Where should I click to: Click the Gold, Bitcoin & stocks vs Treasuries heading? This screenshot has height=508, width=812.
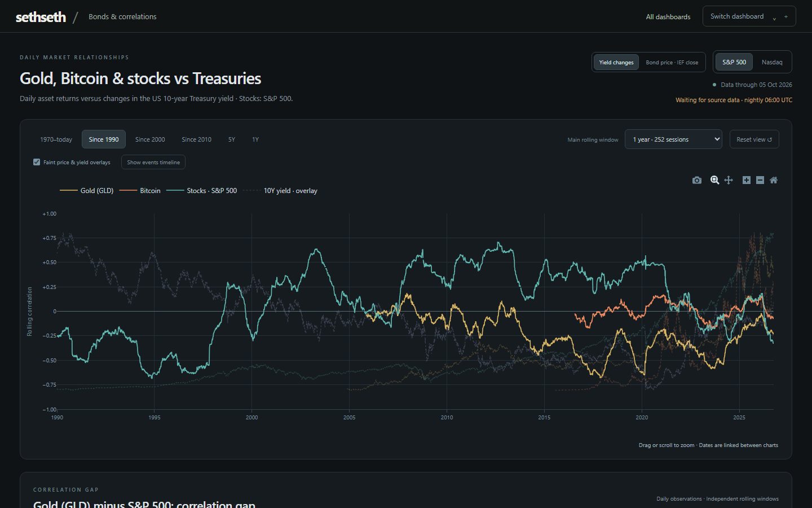pos(140,78)
